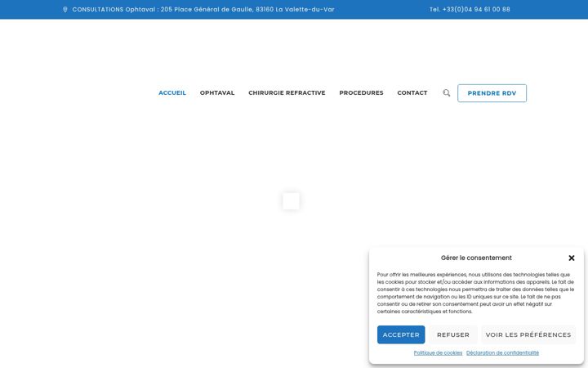The width and height of the screenshot is (588, 368).
Task: Go to the ACCUEIL menu item
Action: [172, 92]
